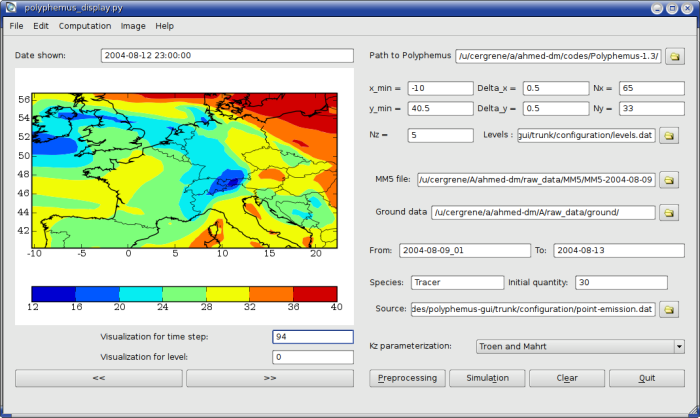
Task: Open the Edit menu
Action: [41, 26]
